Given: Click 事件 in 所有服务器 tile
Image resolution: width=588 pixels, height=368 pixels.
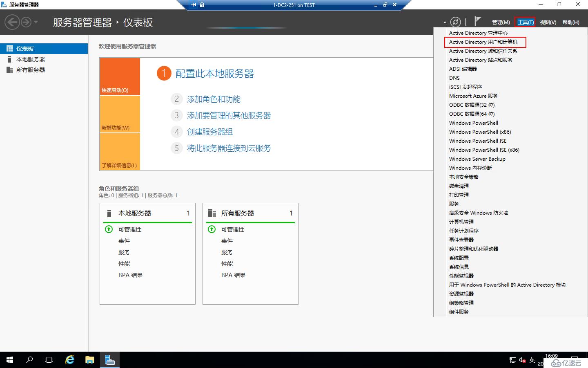Looking at the screenshot, I should pyautogui.click(x=227, y=241).
